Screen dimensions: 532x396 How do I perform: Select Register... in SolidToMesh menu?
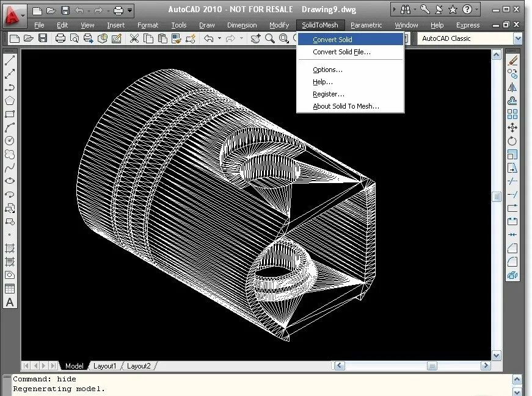click(351, 94)
